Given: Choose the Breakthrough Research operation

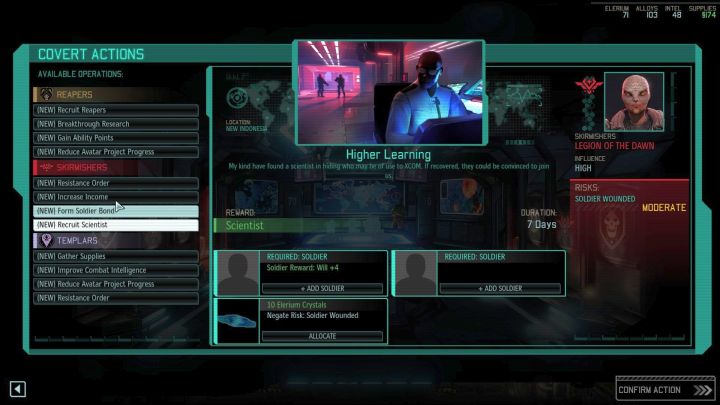Looking at the screenshot, I should click(x=116, y=124).
